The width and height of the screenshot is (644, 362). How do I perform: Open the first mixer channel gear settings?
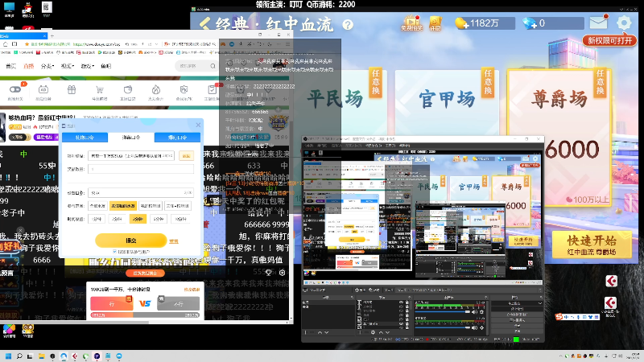[x=481, y=312]
